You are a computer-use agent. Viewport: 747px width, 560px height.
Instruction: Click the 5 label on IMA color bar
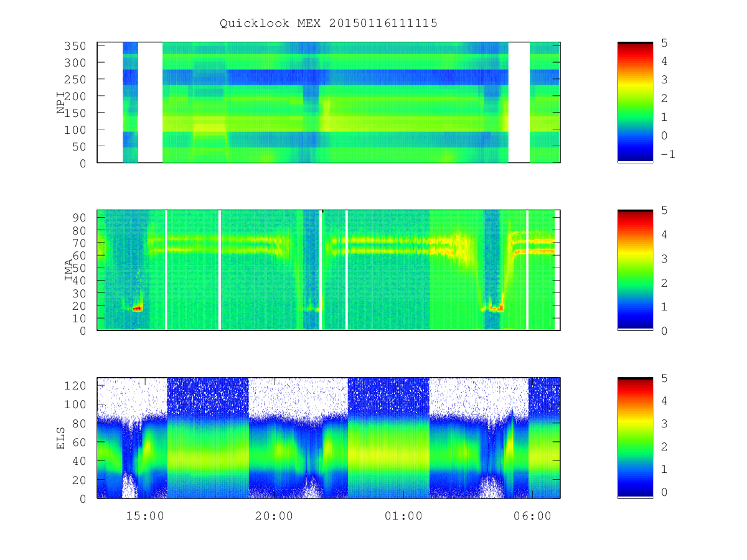pyautogui.click(x=664, y=210)
